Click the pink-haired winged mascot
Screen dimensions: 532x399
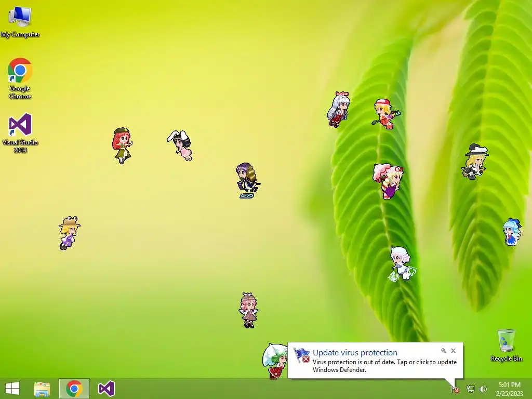click(x=248, y=311)
